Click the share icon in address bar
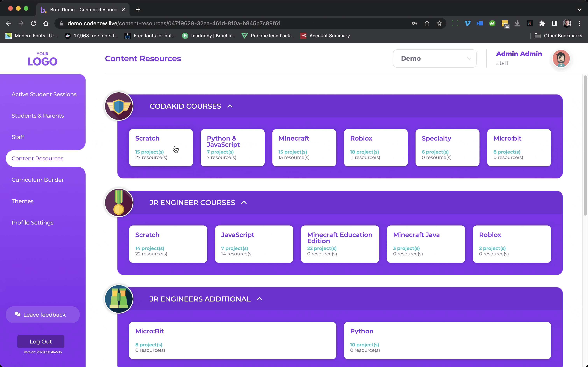588x367 pixels. (427, 23)
